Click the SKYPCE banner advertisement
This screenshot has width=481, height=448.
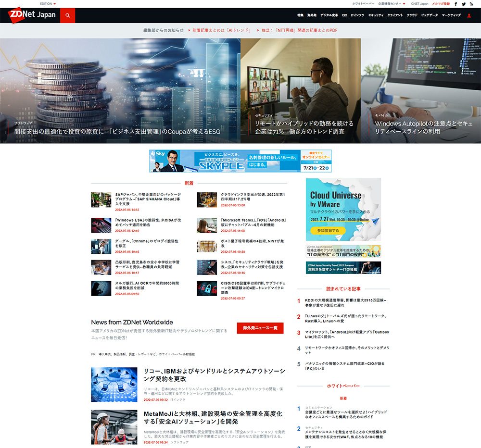[240, 161]
